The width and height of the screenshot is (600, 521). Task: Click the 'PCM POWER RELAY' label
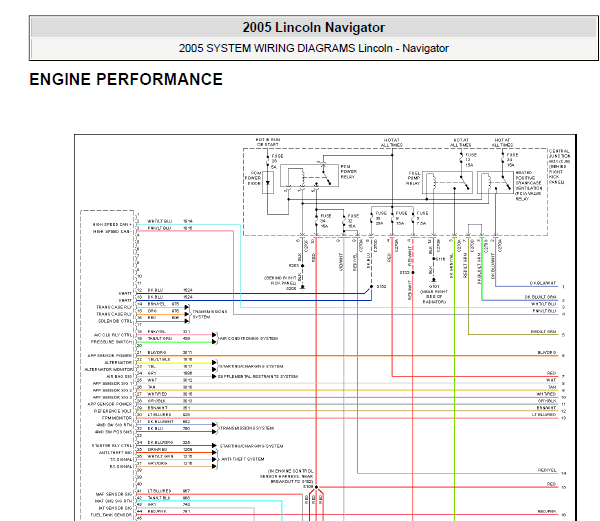(x=348, y=172)
